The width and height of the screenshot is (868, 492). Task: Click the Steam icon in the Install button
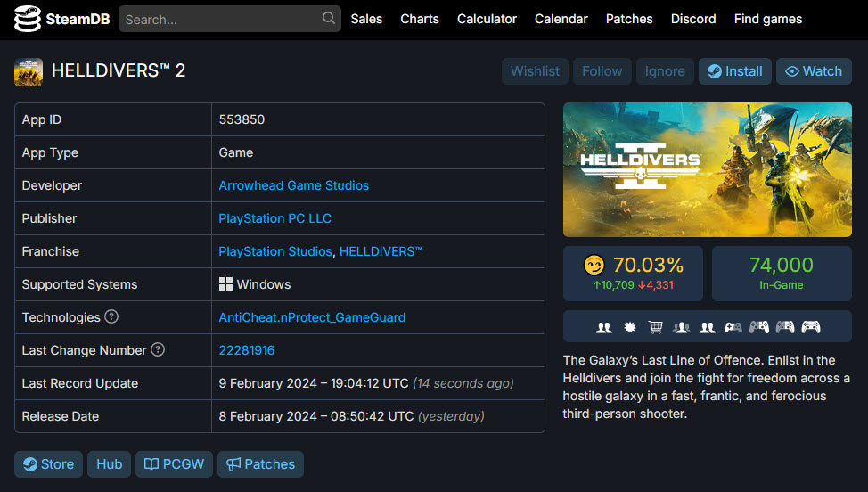pos(715,71)
